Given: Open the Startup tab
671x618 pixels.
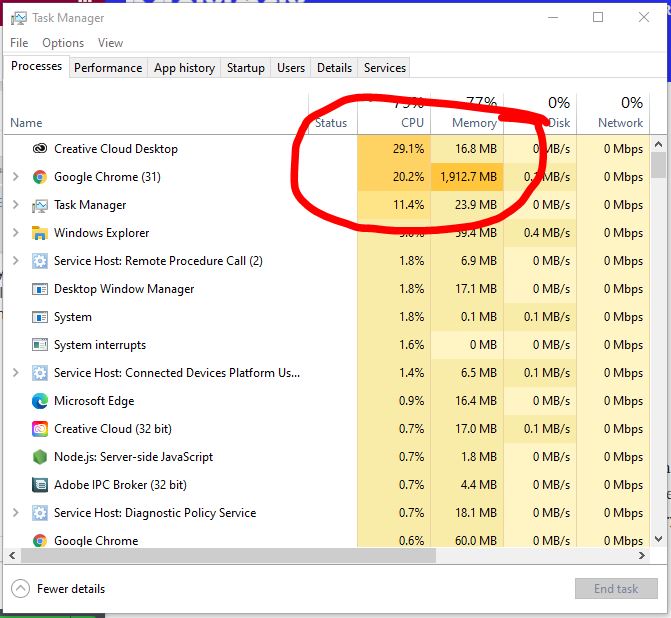Looking at the screenshot, I should pos(246,68).
